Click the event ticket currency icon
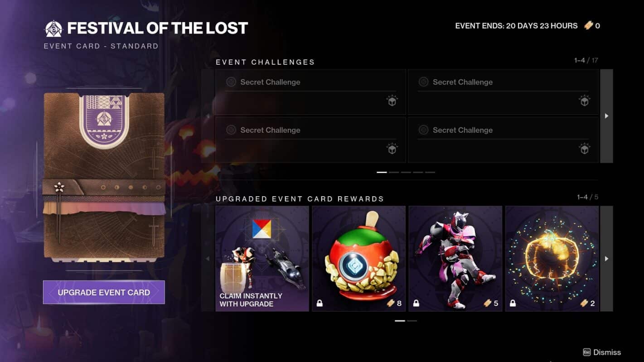 pos(588,26)
